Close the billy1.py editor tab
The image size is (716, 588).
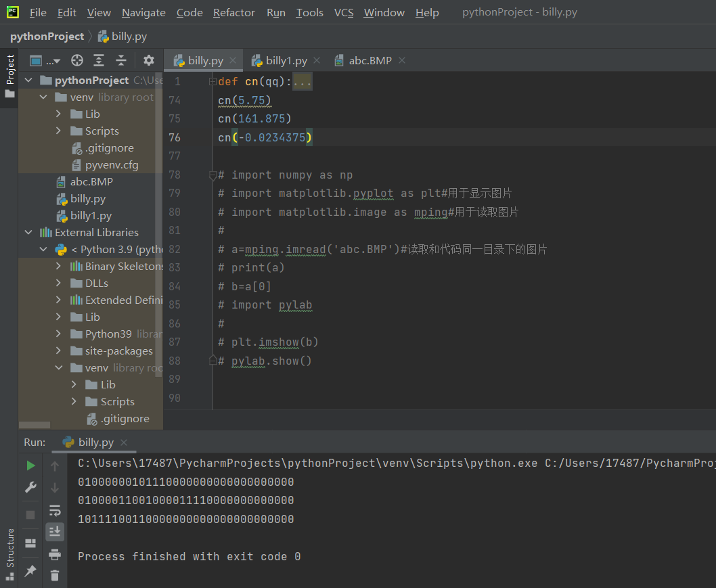[317, 60]
